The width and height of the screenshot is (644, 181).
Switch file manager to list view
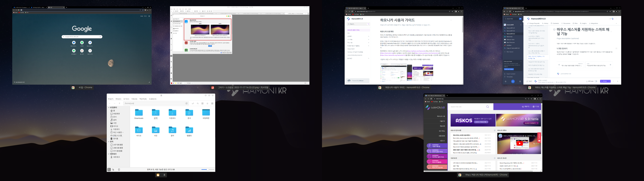pyautogui.click(x=207, y=104)
